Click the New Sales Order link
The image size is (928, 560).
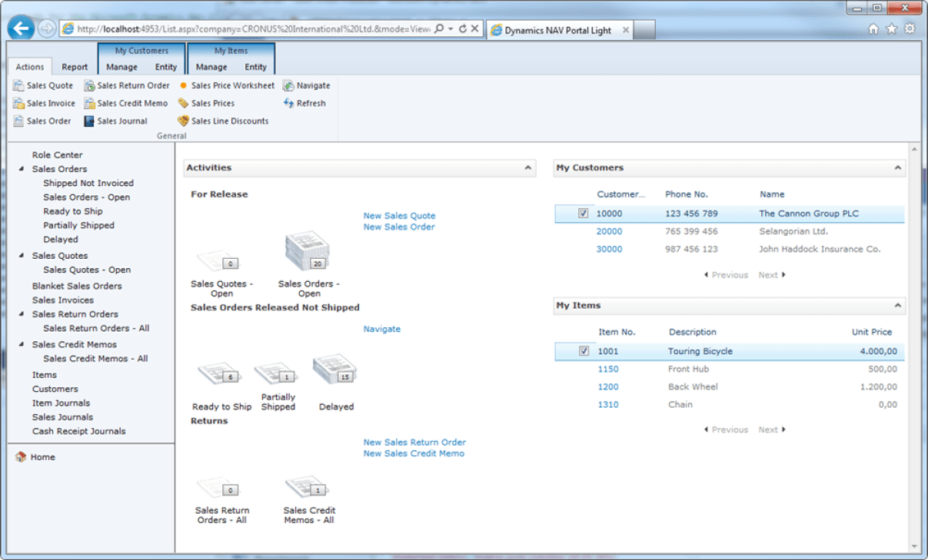pyautogui.click(x=399, y=227)
